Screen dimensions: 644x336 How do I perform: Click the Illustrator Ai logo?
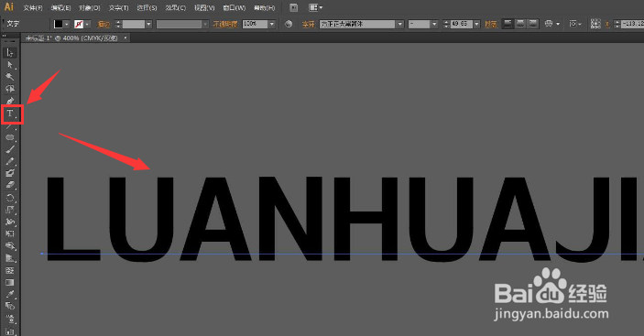tap(8, 7)
